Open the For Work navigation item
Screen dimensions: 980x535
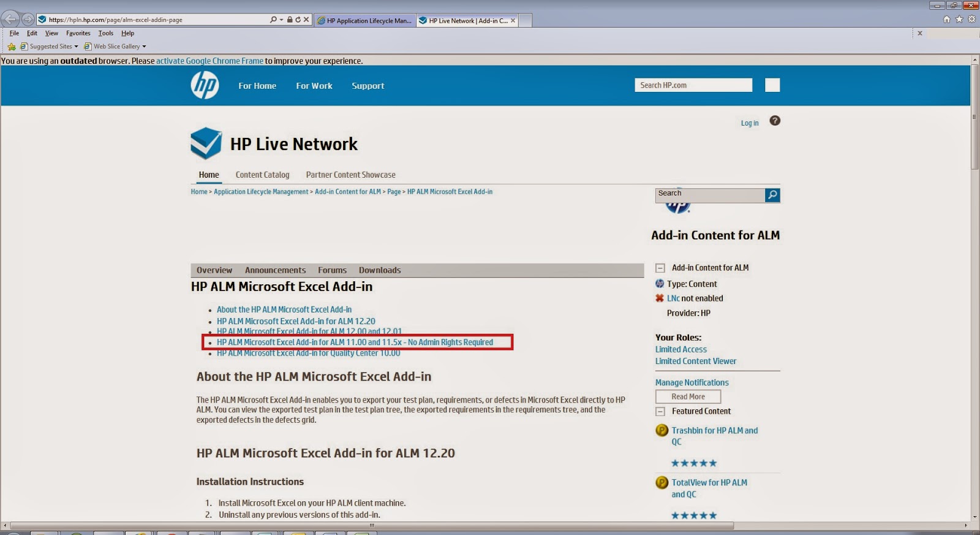point(314,86)
